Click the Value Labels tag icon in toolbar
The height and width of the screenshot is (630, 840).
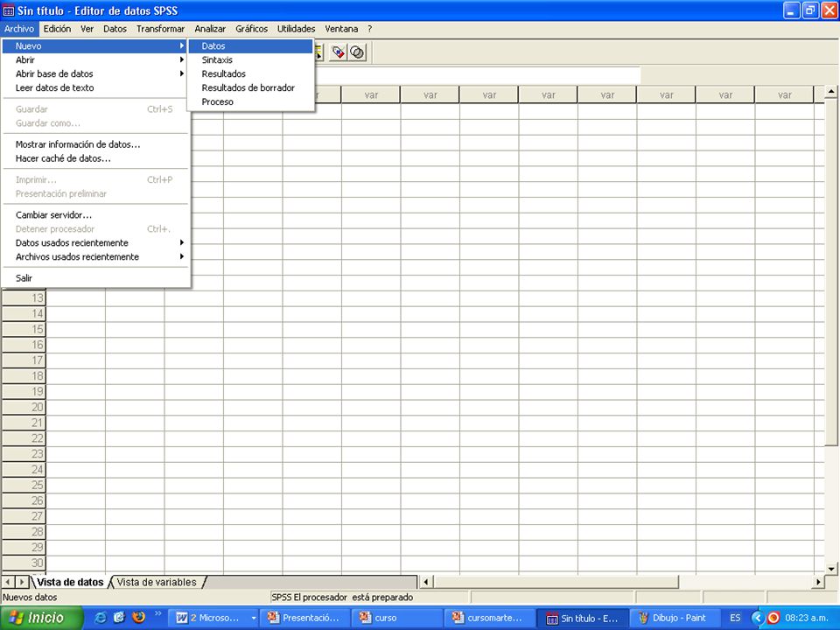pos(338,52)
